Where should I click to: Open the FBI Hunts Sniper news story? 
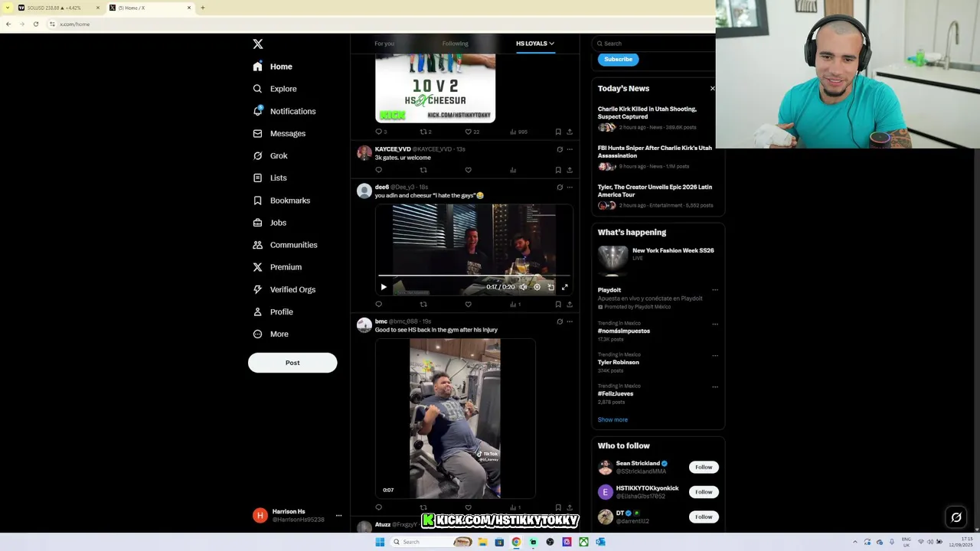(x=655, y=152)
